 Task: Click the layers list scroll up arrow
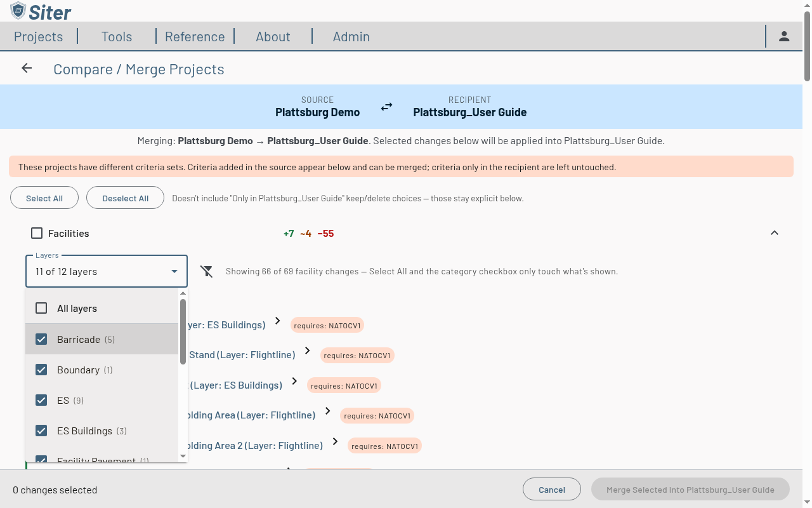point(183,293)
